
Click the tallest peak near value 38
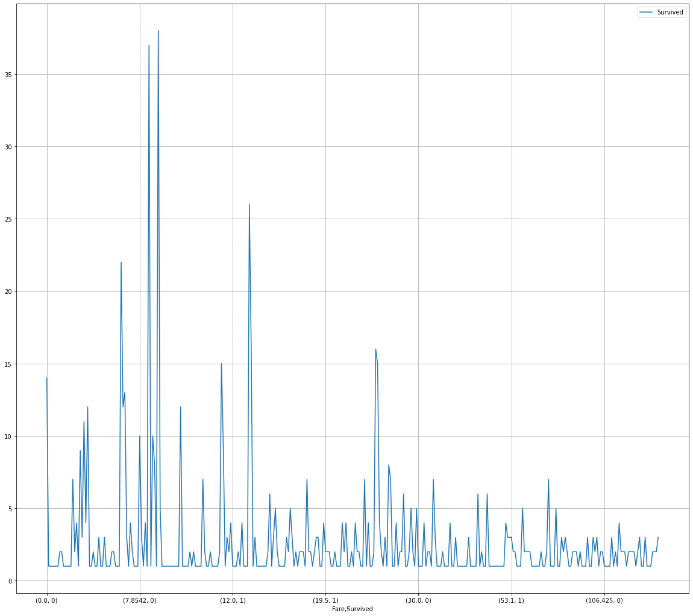158,31
